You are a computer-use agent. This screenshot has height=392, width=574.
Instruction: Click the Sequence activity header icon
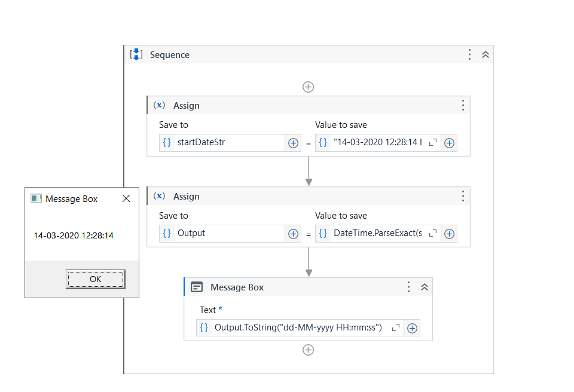(136, 54)
